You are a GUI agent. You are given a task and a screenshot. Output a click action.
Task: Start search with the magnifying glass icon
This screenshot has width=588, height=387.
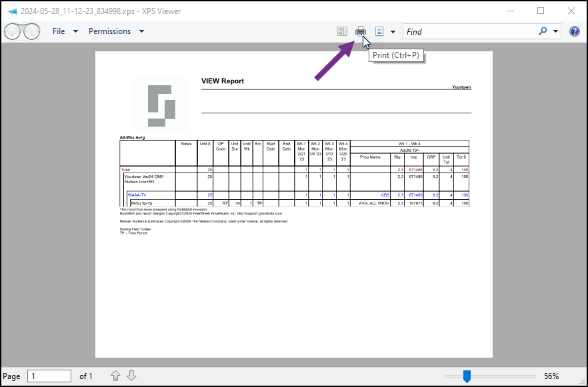pyautogui.click(x=543, y=31)
